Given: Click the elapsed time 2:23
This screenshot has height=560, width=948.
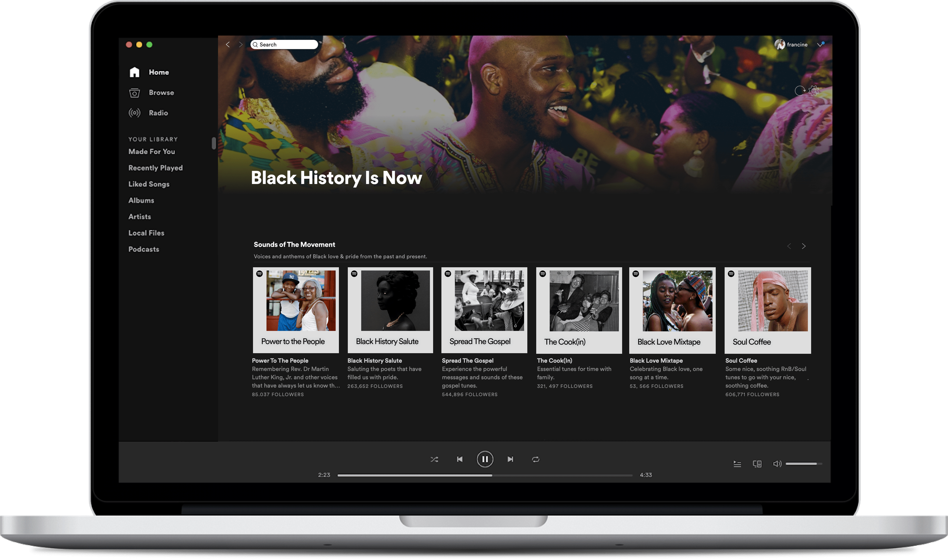Looking at the screenshot, I should pyautogui.click(x=324, y=475).
